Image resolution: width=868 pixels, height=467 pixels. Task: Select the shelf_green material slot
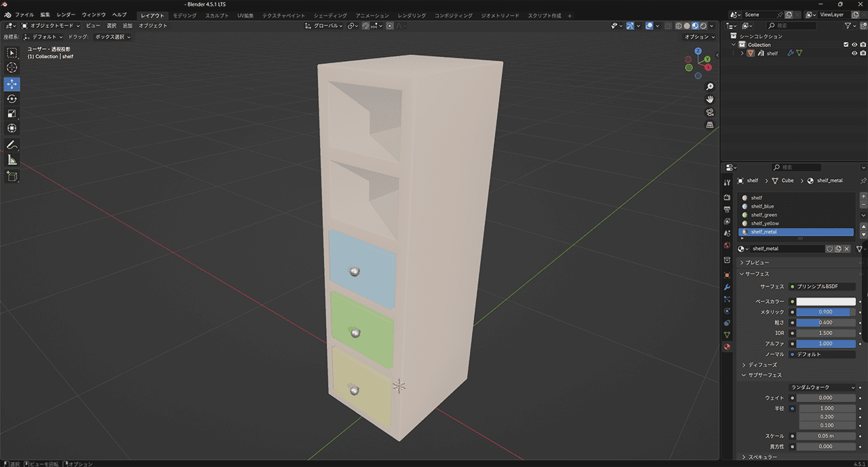(x=764, y=215)
